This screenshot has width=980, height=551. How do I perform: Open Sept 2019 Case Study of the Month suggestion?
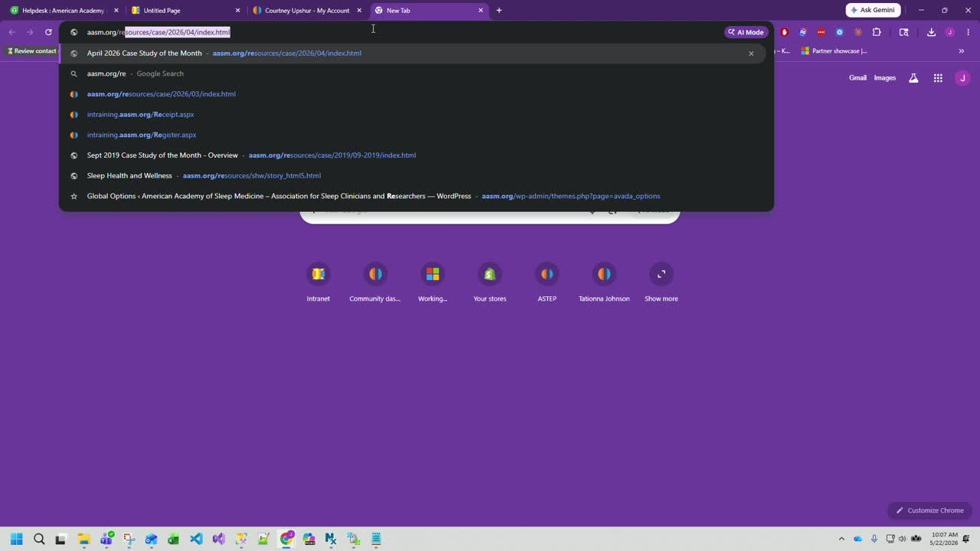pos(412,155)
